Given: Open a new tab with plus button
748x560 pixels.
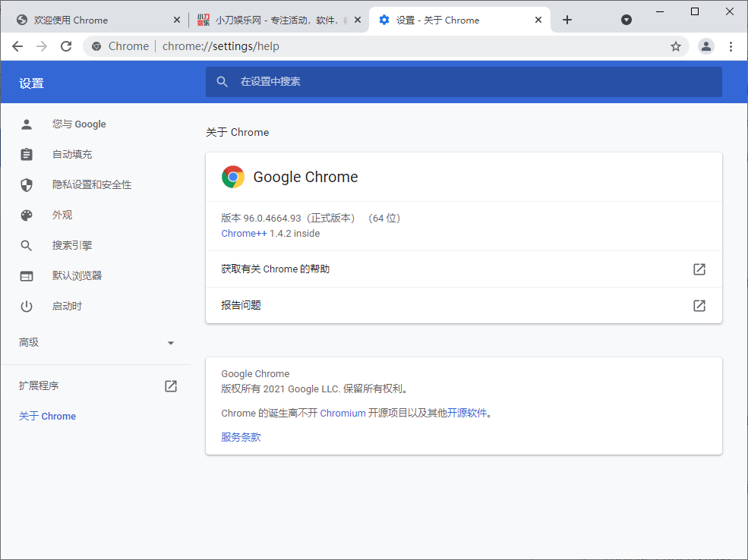Looking at the screenshot, I should coord(567,20).
